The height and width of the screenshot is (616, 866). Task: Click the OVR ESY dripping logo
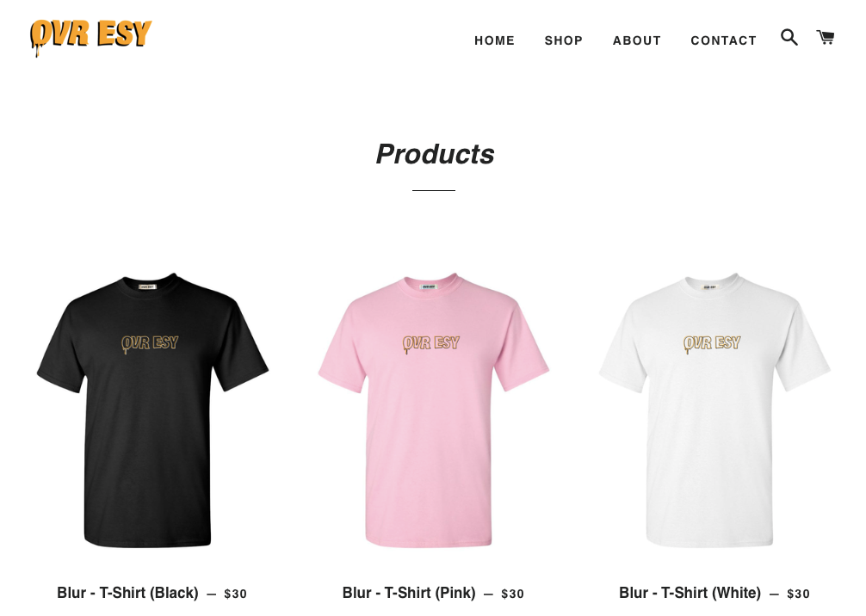click(90, 38)
